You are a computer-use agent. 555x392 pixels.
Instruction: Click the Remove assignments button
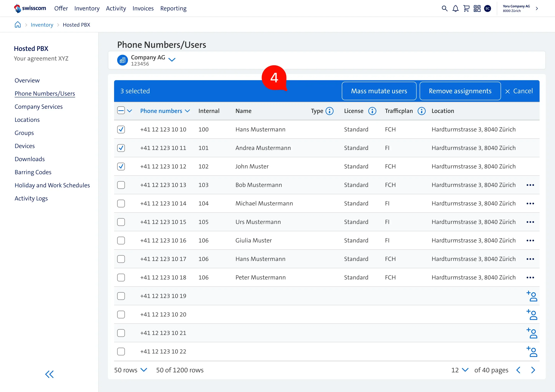pyautogui.click(x=460, y=91)
